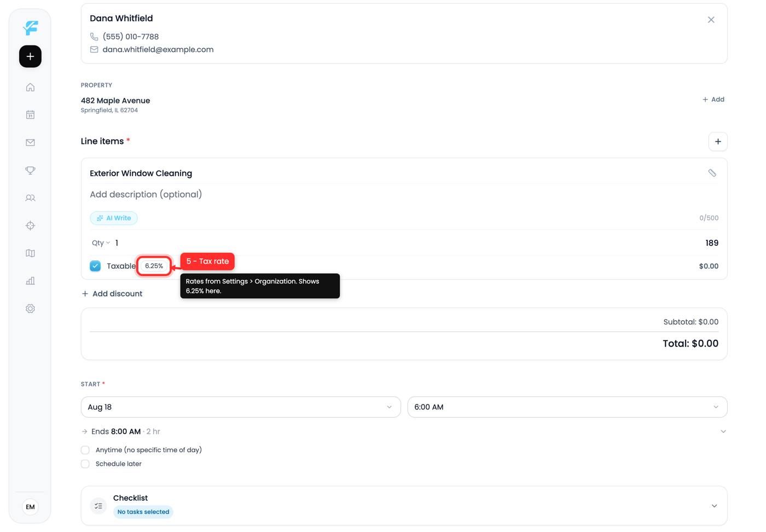This screenshot has width=766, height=532.
Task: Open the calendar icon in the sidebar
Action: click(x=30, y=115)
